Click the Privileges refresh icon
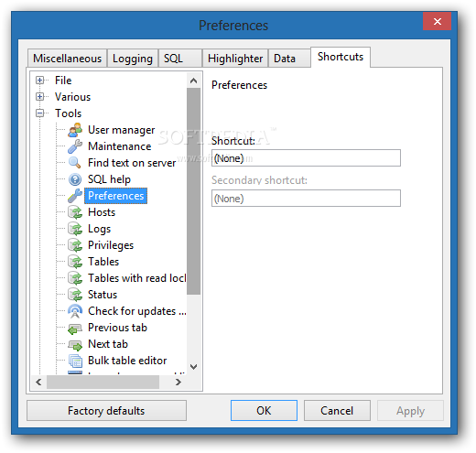Viewport: 476px width, 453px height. click(75, 245)
